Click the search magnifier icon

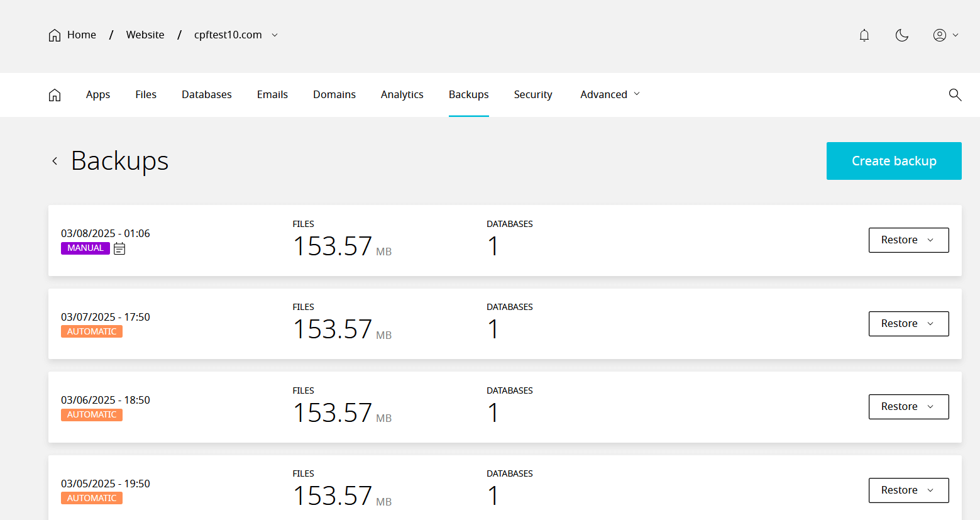[x=955, y=94]
